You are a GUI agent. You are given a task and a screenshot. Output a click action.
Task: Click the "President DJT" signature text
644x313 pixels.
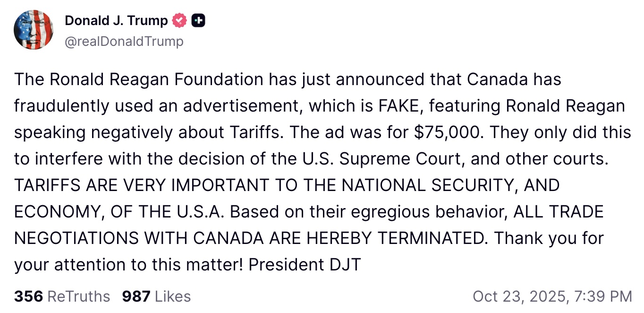click(305, 264)
